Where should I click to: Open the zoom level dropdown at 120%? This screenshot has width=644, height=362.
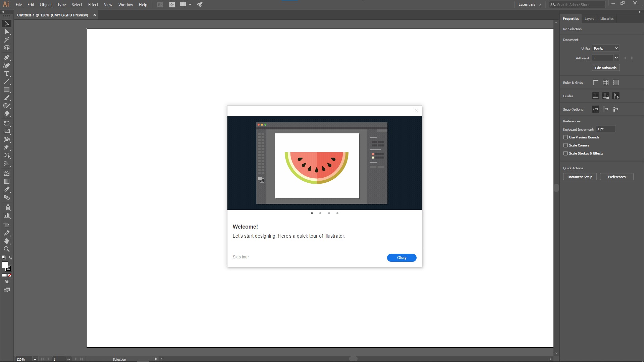pos(35,359)
